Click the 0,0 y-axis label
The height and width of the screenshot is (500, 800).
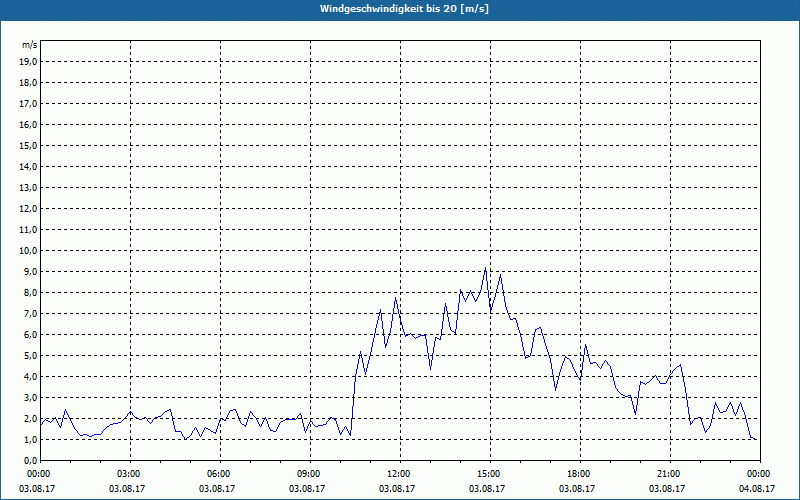[x=31, y=460]
